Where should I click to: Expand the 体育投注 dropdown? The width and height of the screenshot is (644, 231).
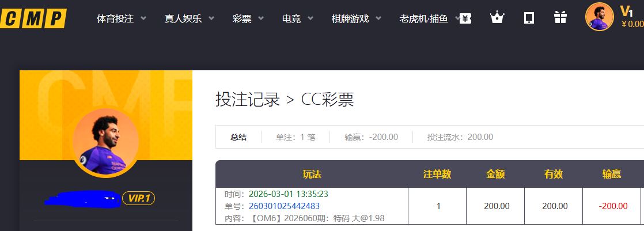[x=121, y=19]
